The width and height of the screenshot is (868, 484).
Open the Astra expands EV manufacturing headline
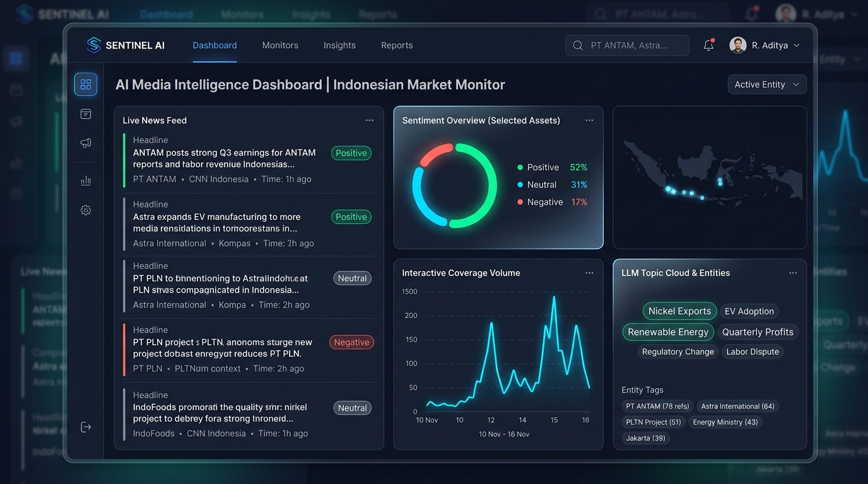click(216, 222)
